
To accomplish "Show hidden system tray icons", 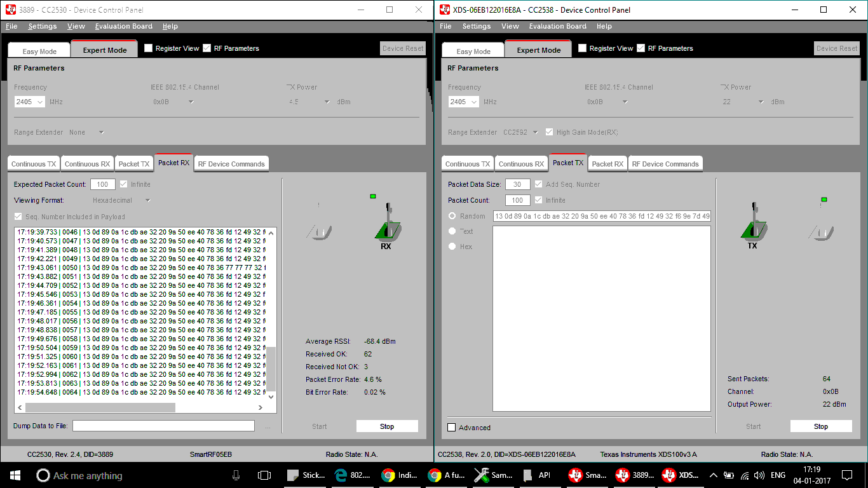I will [714, 475].
